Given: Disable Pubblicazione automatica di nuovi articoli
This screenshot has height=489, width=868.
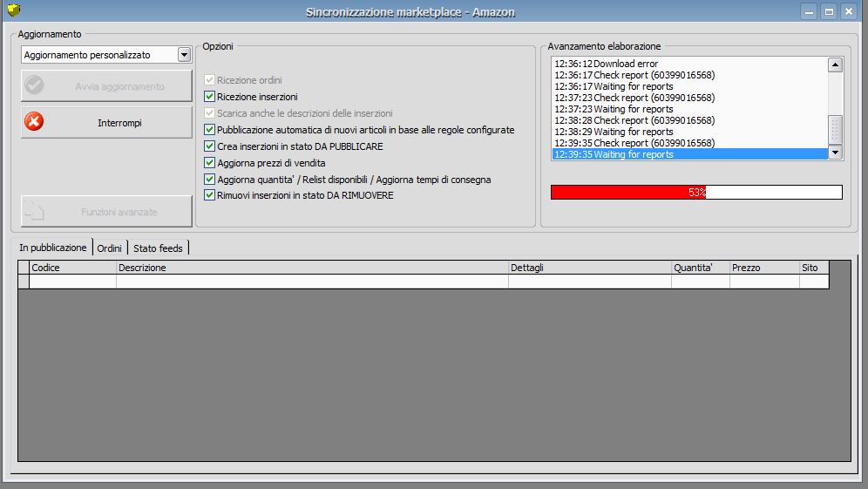Looking at the screenshot, I should click(209, 130).
